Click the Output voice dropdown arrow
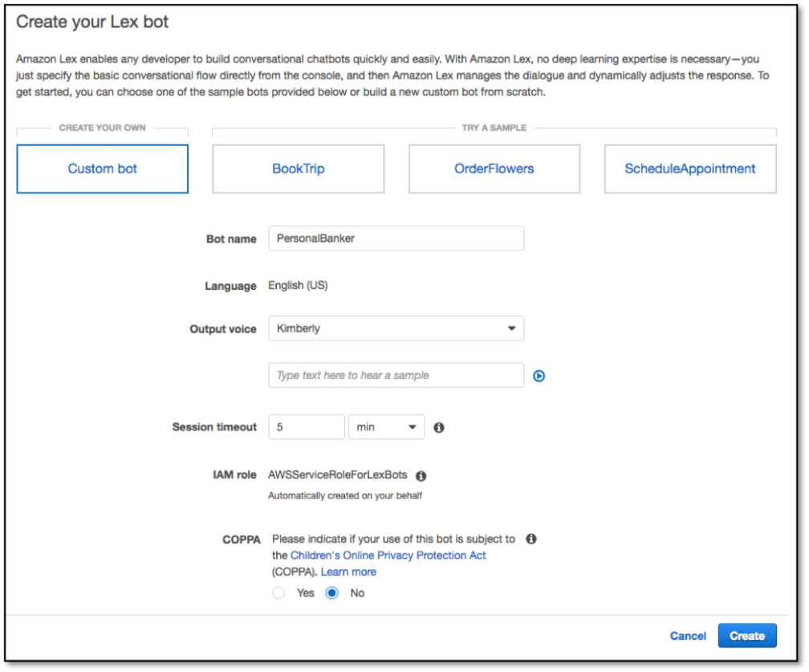The height and width of the screenshot is (672, 809). tap(511, 328)
